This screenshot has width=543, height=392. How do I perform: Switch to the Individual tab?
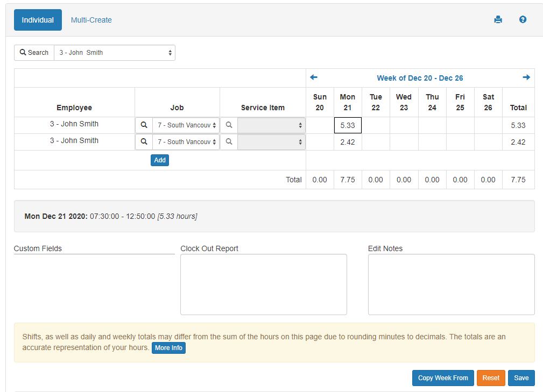point(38,20)
